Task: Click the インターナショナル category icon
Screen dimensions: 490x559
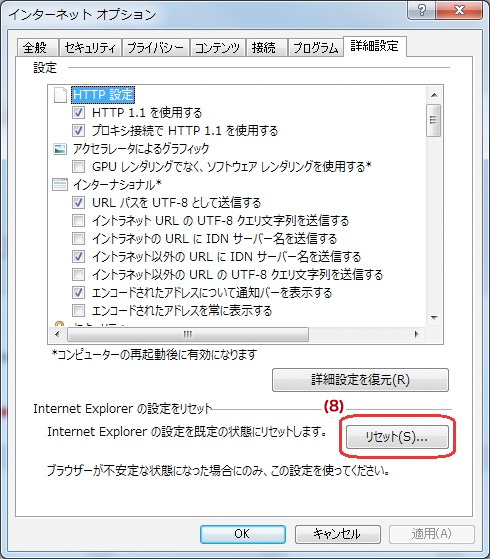Action: [60, 185]
